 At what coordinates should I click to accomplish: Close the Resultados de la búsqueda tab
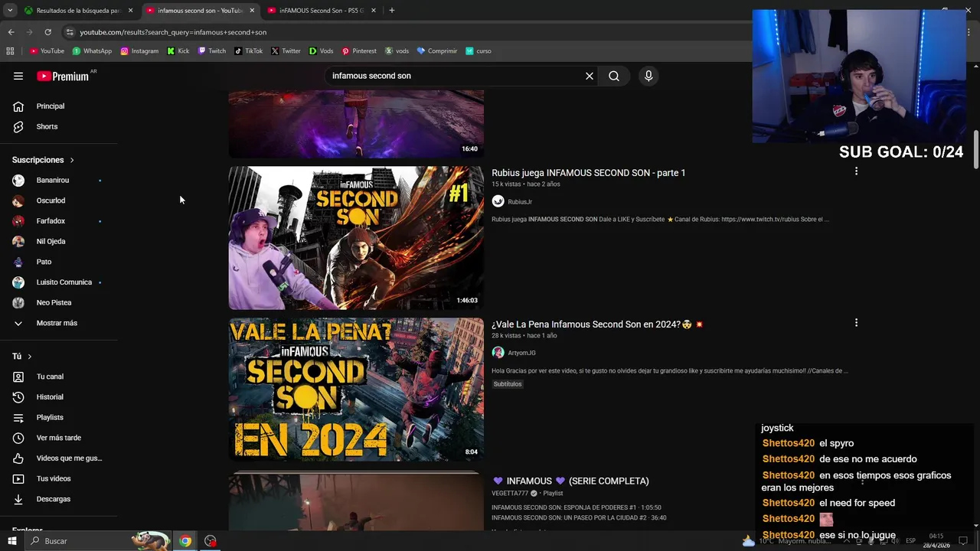(x=130, y=11)
